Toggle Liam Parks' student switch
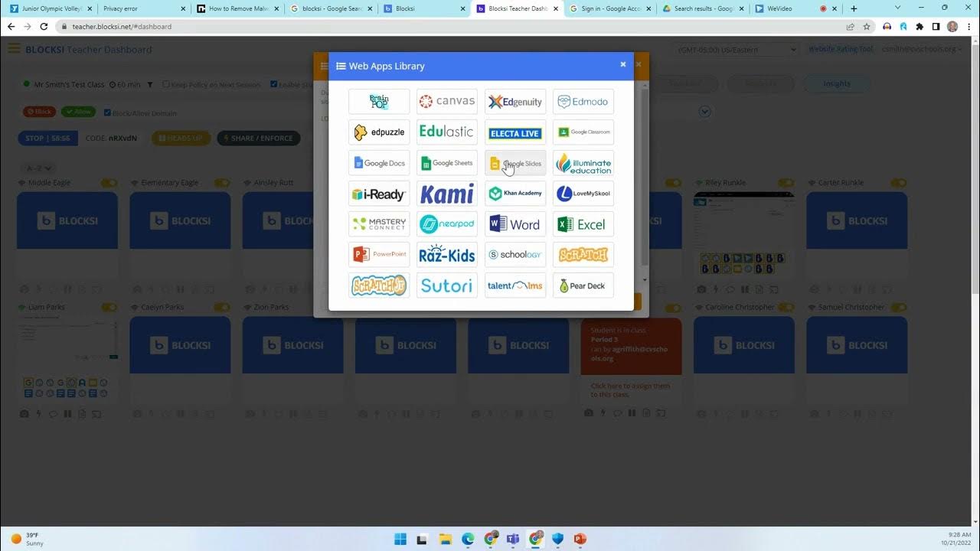The width and height of the screenshot is (980, 551). [x=109, y=307]
